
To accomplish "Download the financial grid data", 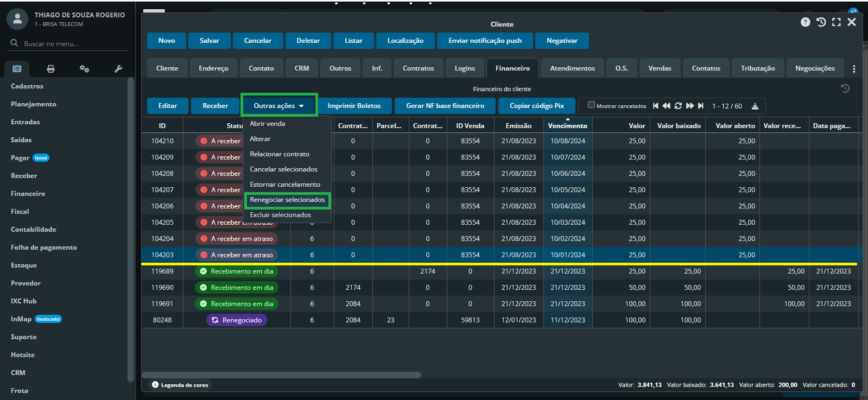I will click(755, 106).
